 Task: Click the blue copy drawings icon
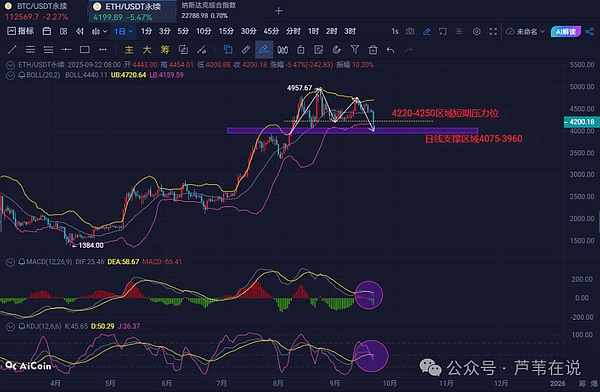[228, 49]
